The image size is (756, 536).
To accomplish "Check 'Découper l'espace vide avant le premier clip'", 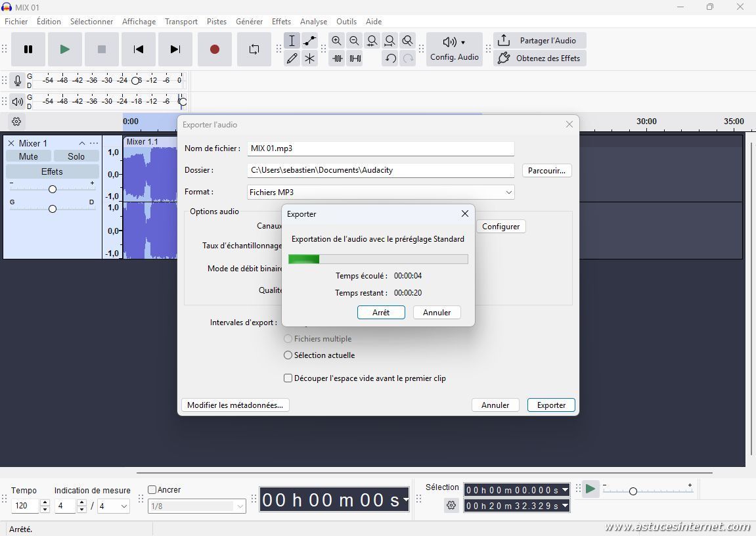I will coord(288,378).
